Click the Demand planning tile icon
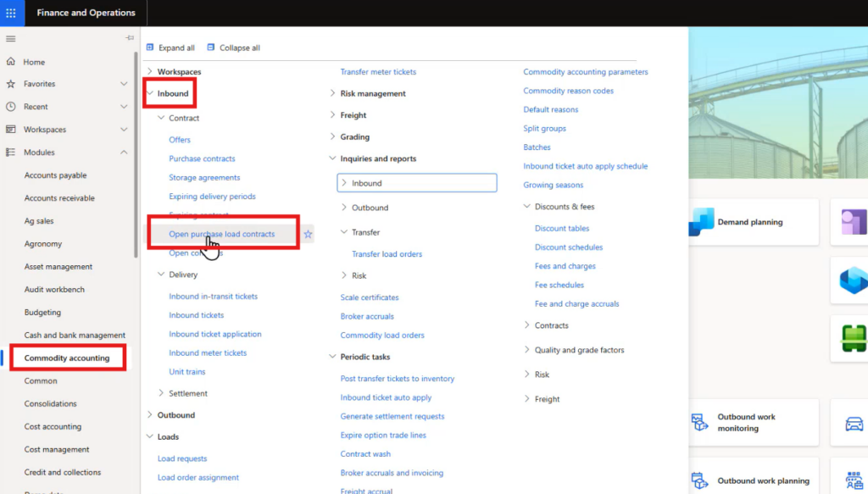The width and height of the screenshot is (868, 494). click(701, 222)
